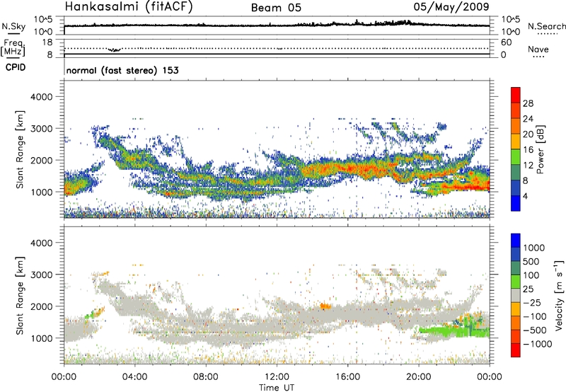
Task: Click the '2000' tick of power panel
Action: [x=41, y=160]
